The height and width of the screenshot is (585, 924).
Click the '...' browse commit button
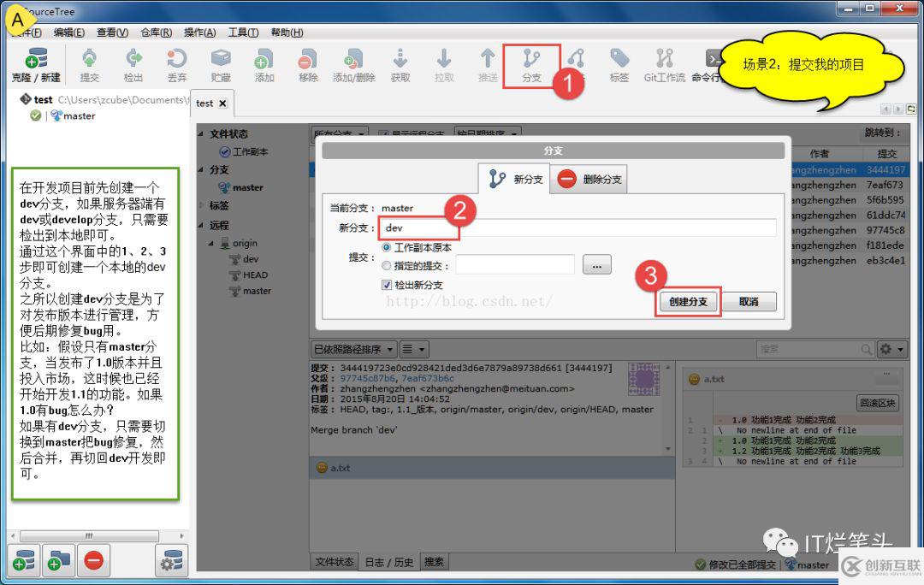pos(597,265)
